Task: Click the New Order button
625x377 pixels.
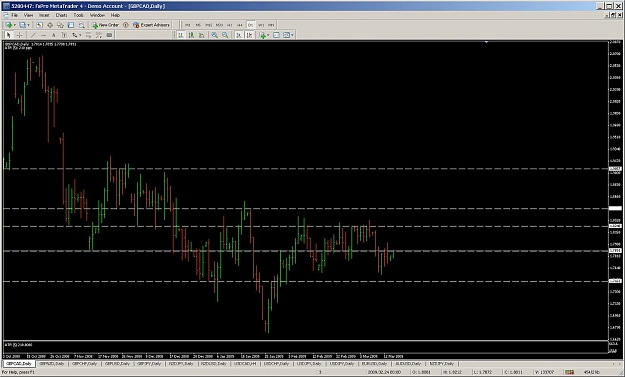Action: (x=106, y=25)
